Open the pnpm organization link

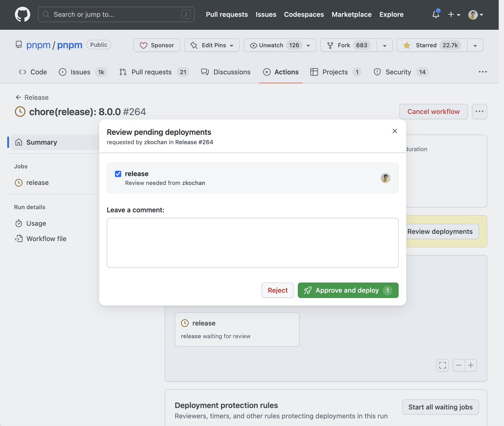tap(38, 45)
